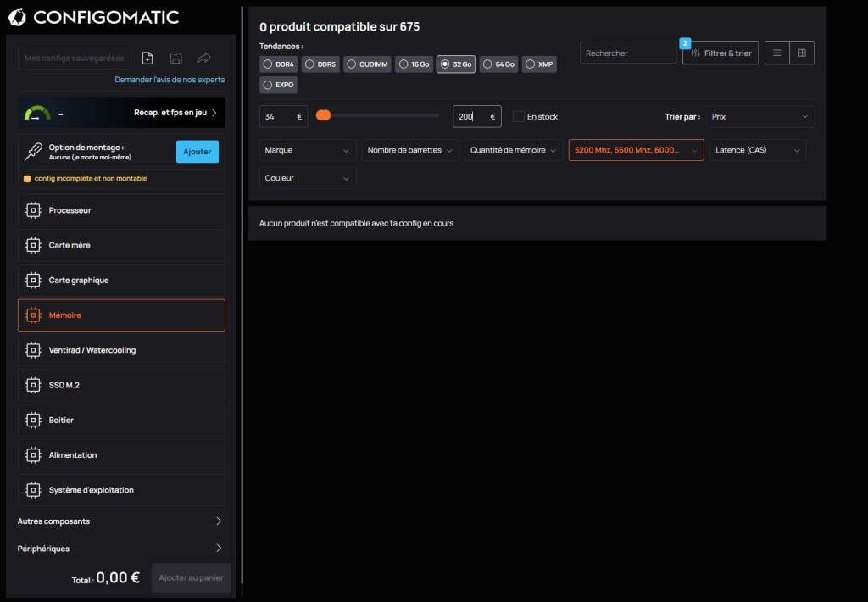Click the save config floppy icon
This screenshot has height=602, width=868.
(x=175, y=58)
